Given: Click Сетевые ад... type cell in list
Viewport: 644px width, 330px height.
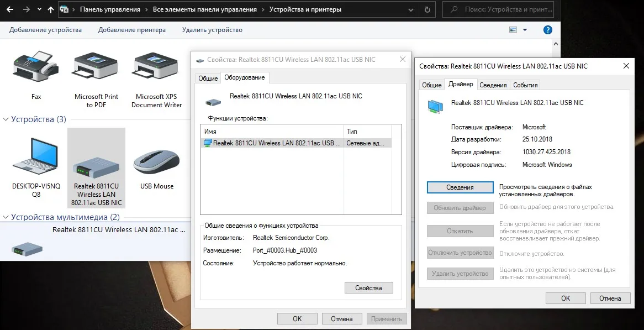Looking at the screenshot, I should [x=366, y=143].
